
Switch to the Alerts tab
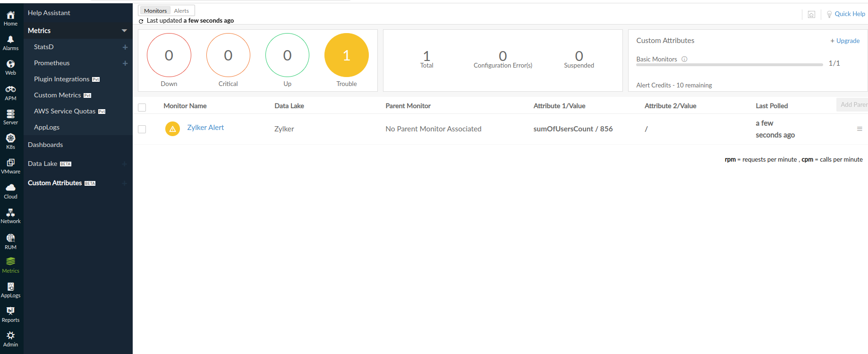point(181,11)
